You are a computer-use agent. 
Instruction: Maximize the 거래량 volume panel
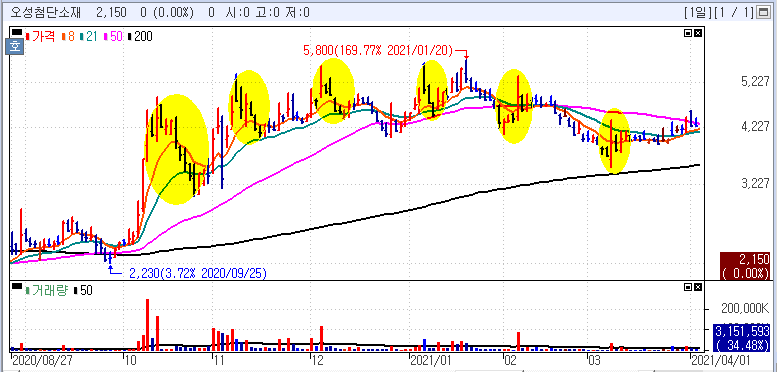coord(688,287)
